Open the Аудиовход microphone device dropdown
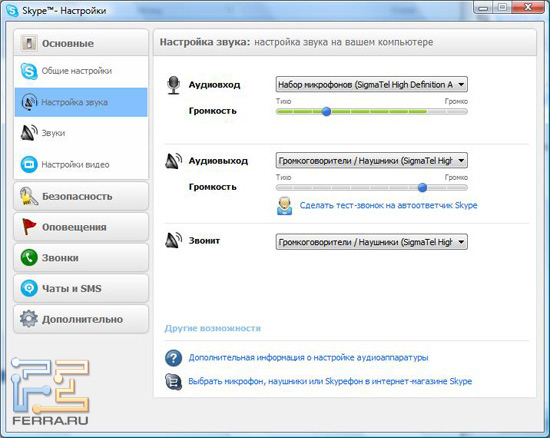 click(371, 85)
